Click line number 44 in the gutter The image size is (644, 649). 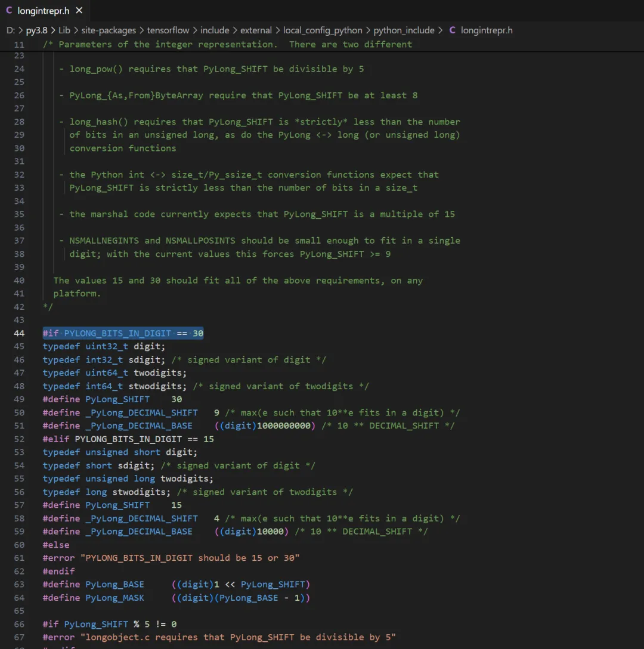tap(19, 333)
